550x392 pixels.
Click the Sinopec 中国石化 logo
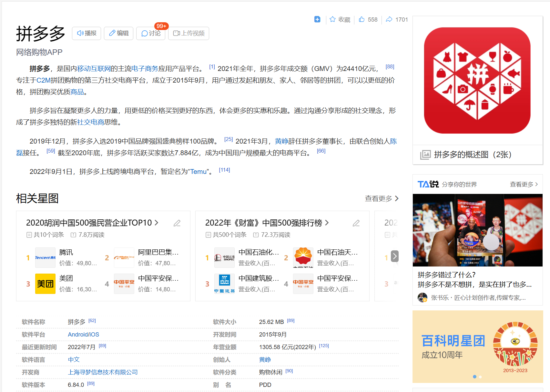[224, 257]
